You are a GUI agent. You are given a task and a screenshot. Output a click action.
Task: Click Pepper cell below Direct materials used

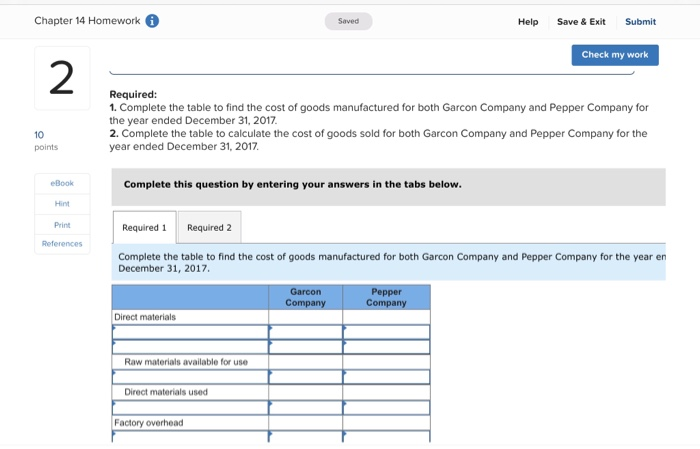[387, 407]
